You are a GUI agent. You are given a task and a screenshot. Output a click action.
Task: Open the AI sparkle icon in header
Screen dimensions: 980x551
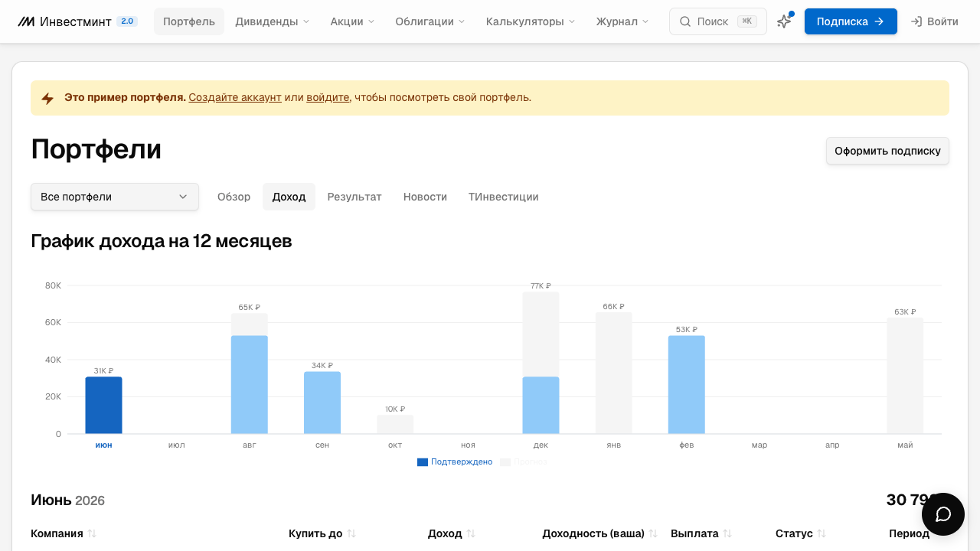coord(784,21)
